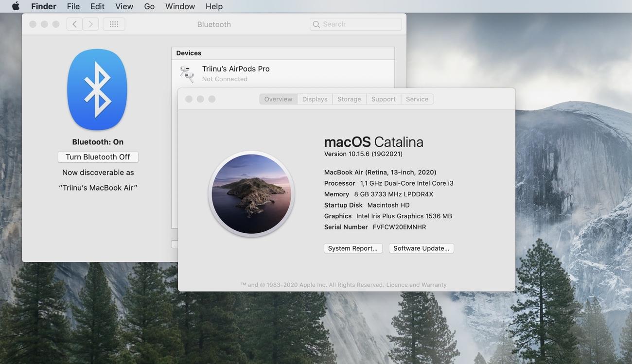
Task: Click the Version 10.15.6 text
Action: tap(364, 154)
